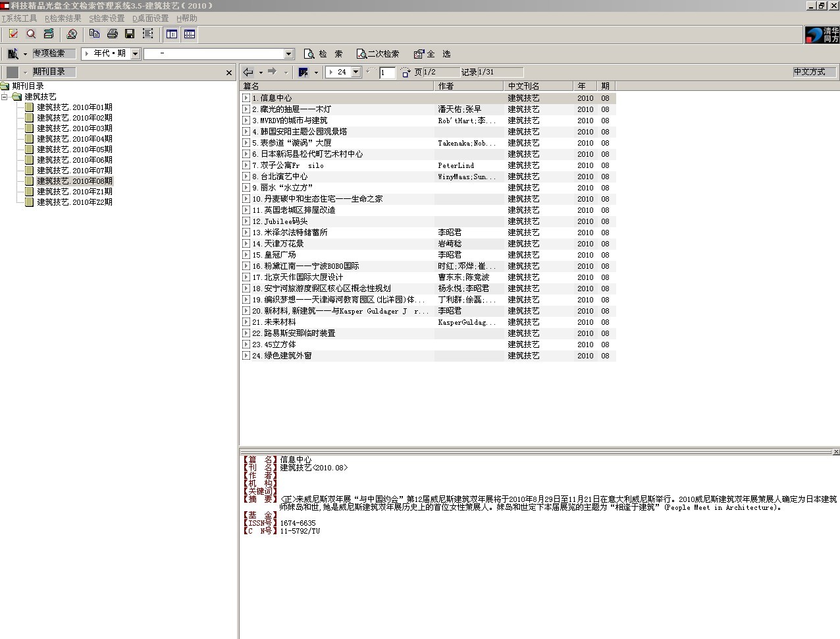Open the S检索设置 menu
The image size is (840, 639).
pyautogui.click(x=107, y=18)
